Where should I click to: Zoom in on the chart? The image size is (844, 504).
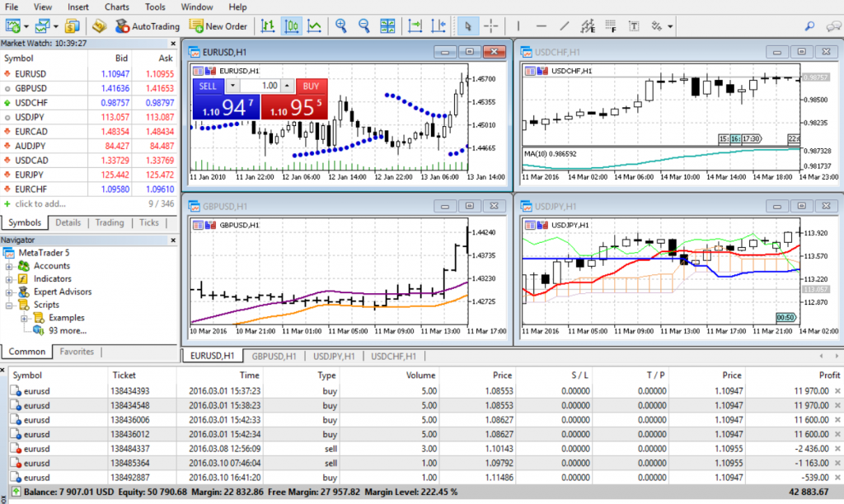pyautogui.click(x=341, y=26)
